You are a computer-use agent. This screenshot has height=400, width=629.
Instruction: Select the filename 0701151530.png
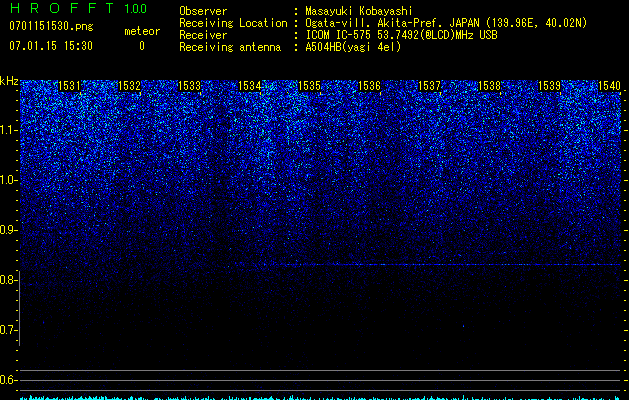[x=51, y=26]
